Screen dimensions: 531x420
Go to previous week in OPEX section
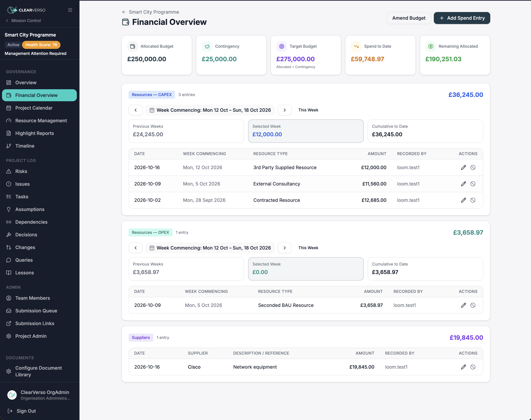(136, 248)
